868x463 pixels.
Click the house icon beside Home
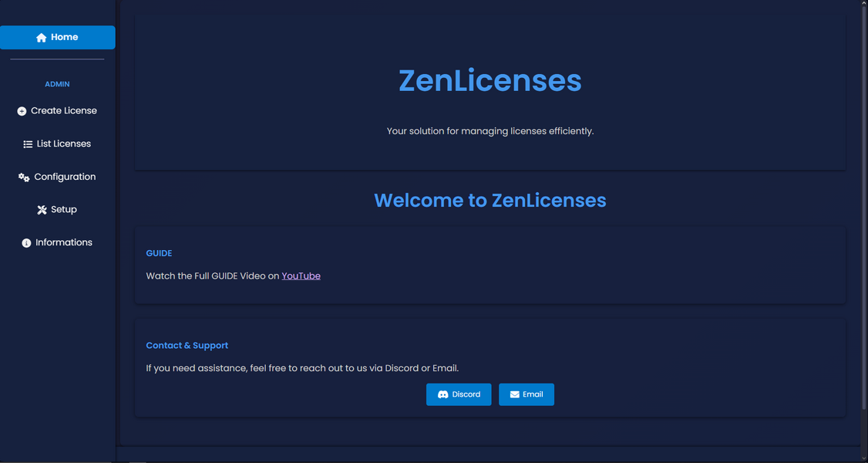41,38
